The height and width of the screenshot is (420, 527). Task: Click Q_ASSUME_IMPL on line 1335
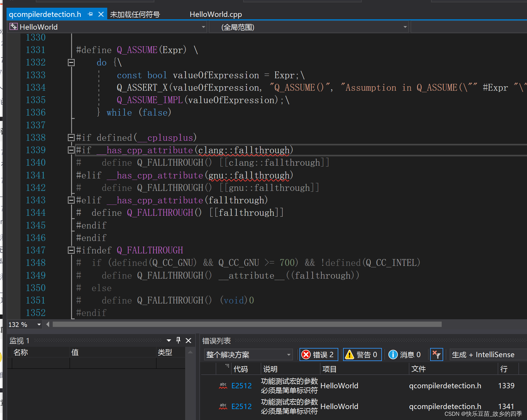pos(150,100)
